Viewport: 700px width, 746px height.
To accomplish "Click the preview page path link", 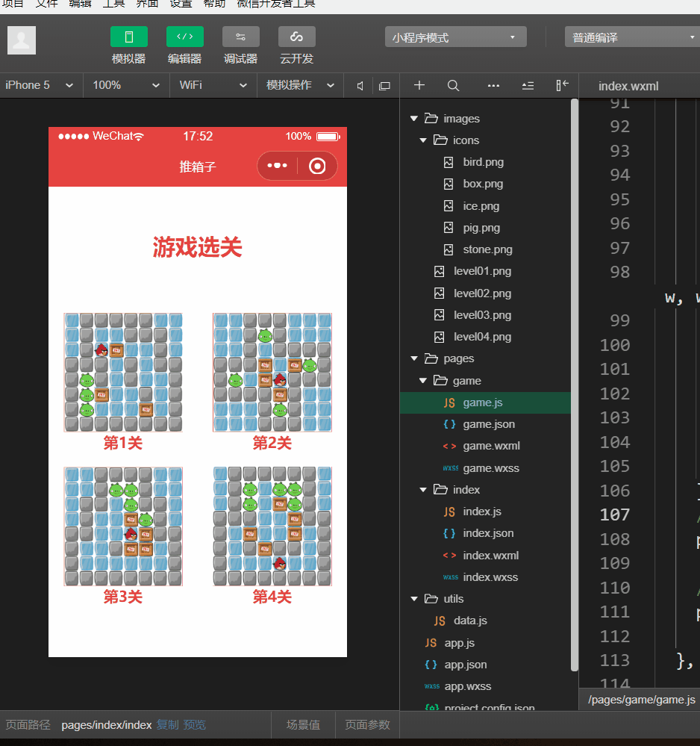I will 195,725.
